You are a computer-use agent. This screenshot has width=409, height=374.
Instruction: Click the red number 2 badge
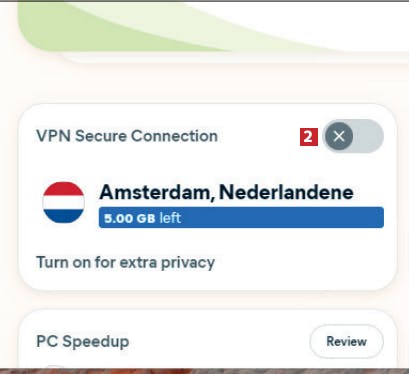coord(309,137)
